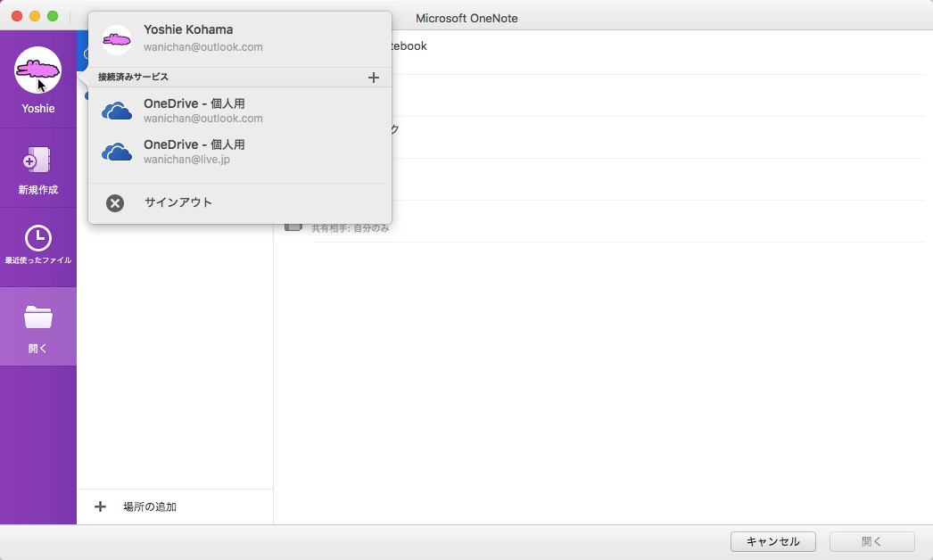Click the Yoshie name label in sidebar
The height and width of the screenshot is (560, 933).
tap(38, 108)
